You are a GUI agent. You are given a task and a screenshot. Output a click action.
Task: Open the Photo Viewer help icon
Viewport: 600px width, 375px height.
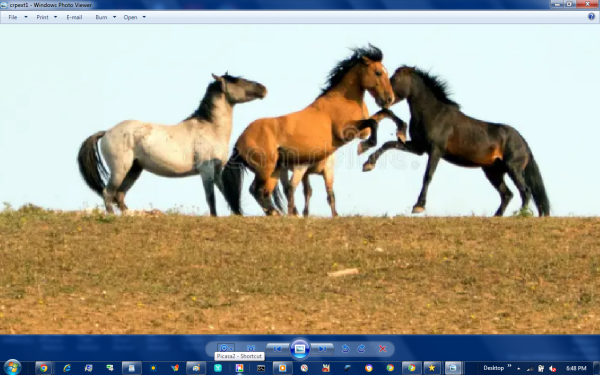(x=592, y=16)
